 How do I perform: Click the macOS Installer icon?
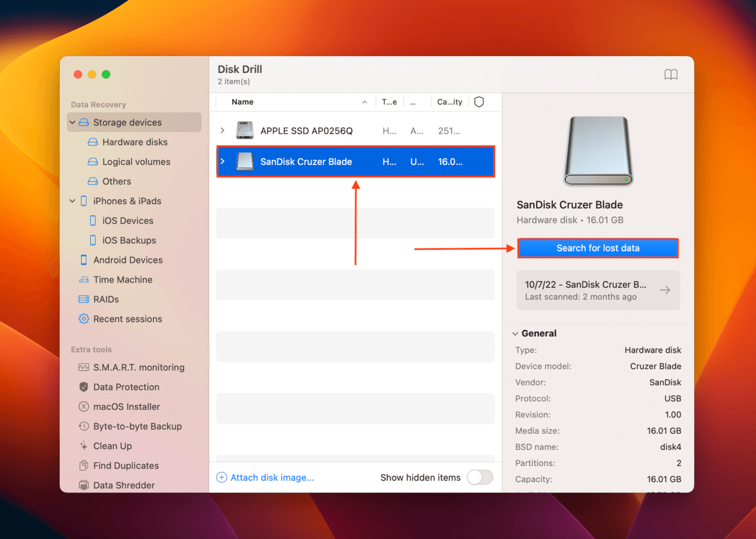[x=84, y=407]
